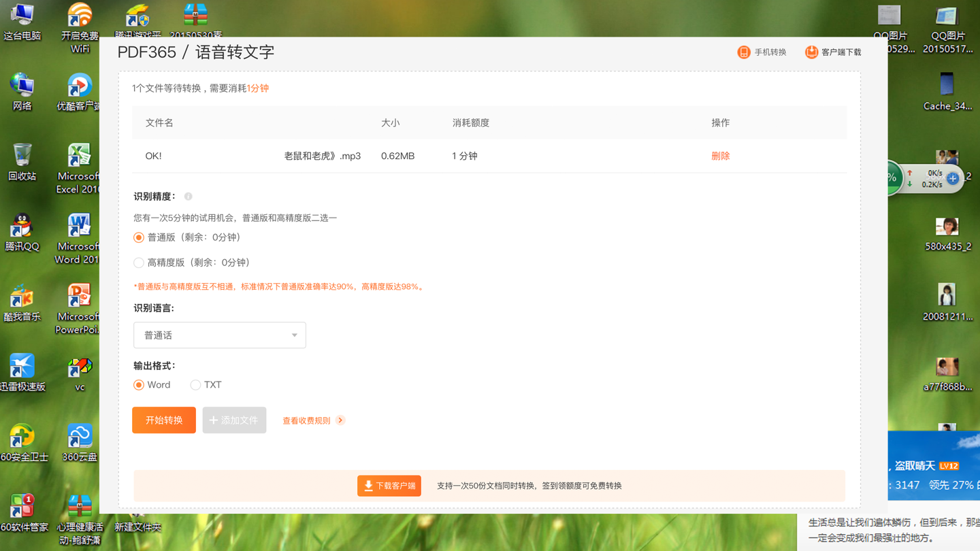Open the 360云盘 desktop shortcut
This screenshot has width=980, height=551.
coord(80,443)
